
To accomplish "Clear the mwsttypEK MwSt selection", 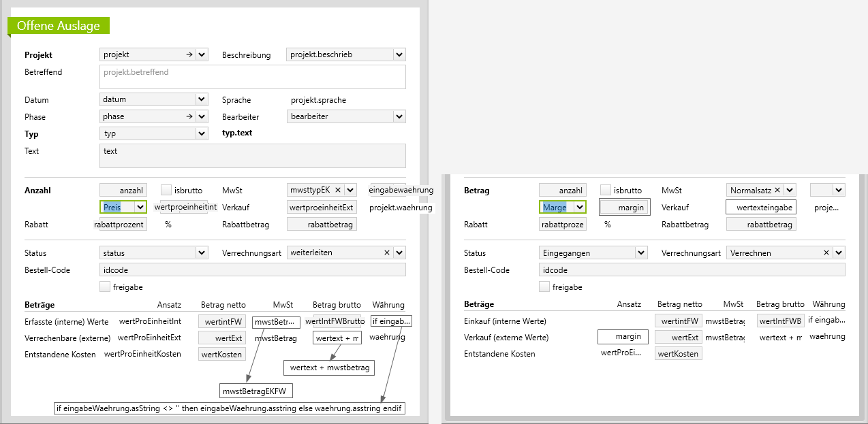I will point(337,190).
